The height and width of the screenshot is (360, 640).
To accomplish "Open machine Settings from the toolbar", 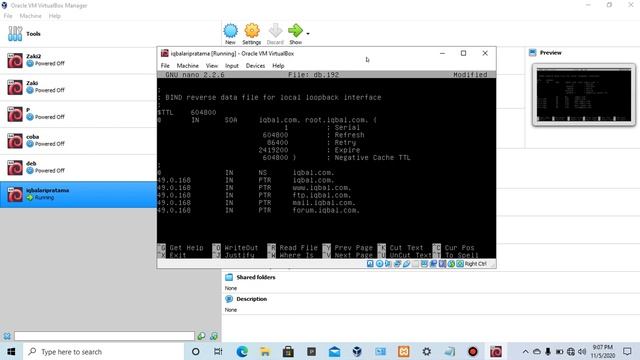I will 252,31.
